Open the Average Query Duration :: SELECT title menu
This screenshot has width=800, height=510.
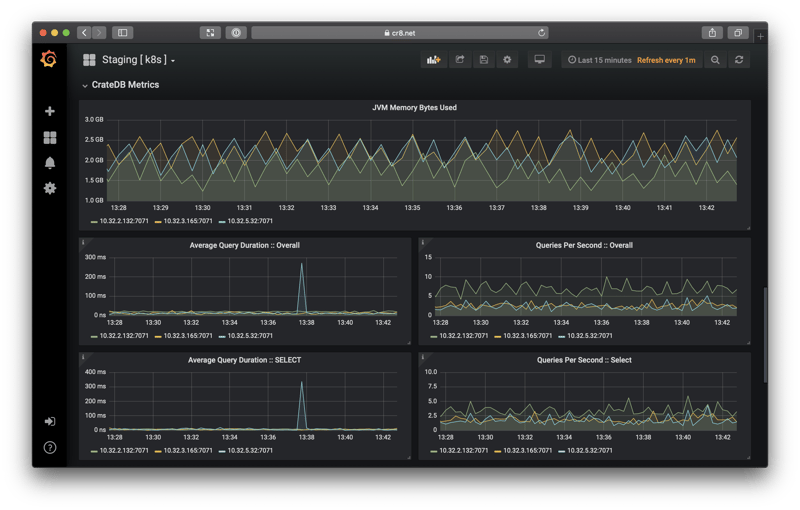[x=244, y=360]
